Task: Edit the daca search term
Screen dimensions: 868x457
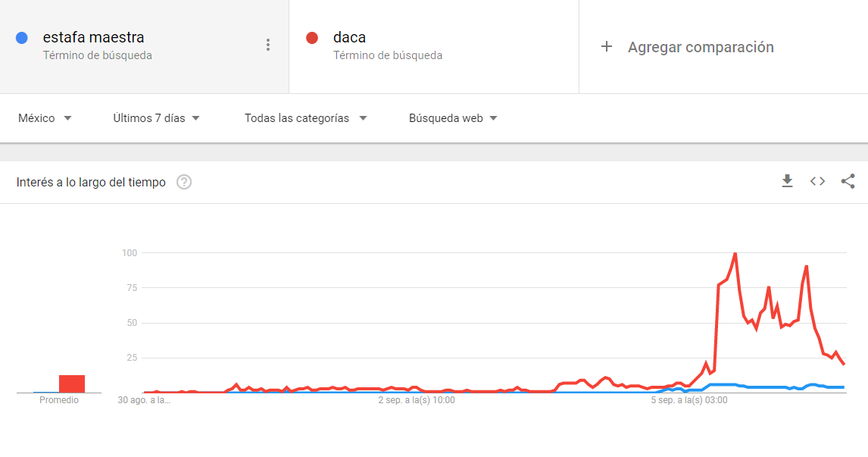Action: tap(349, 37)
